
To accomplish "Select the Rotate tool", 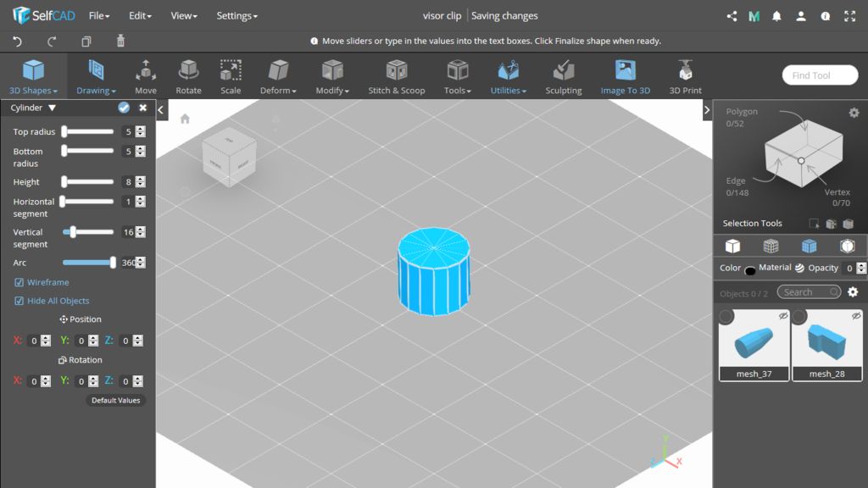I will (188, 77).
